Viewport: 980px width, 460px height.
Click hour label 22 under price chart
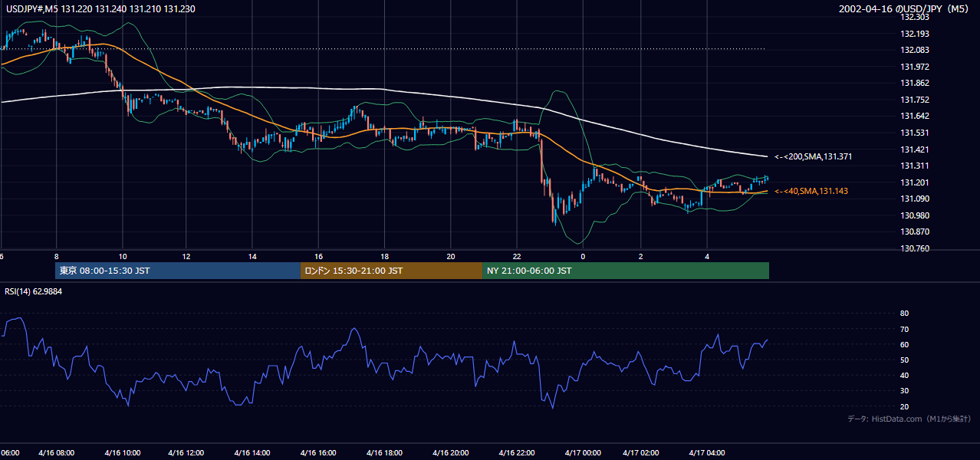518,256
